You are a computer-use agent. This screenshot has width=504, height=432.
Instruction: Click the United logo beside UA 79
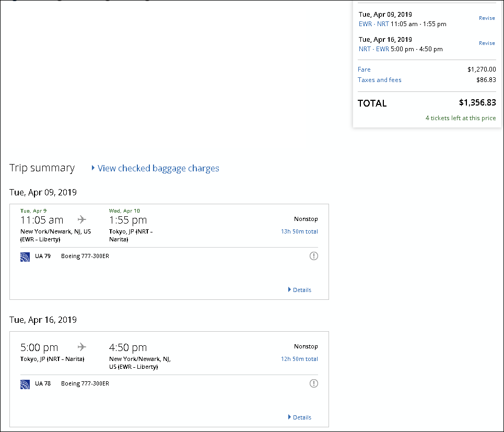point(25,256)
